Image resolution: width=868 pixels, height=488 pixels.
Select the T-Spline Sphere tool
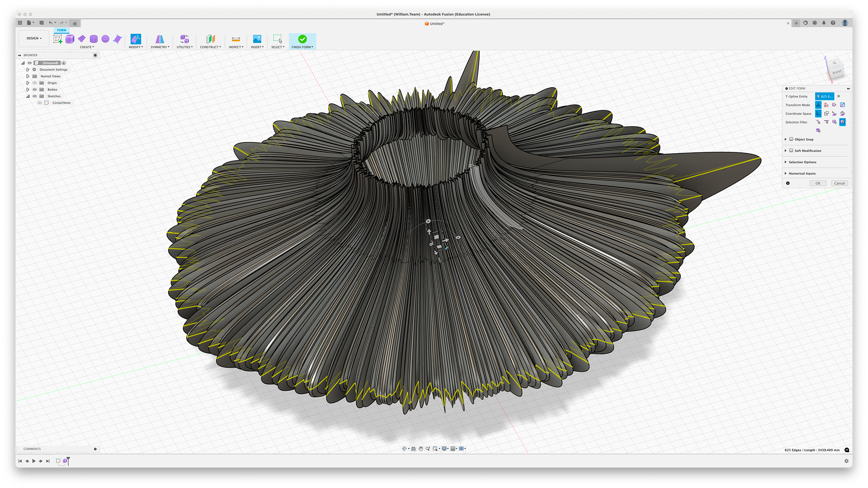(105, 39)
